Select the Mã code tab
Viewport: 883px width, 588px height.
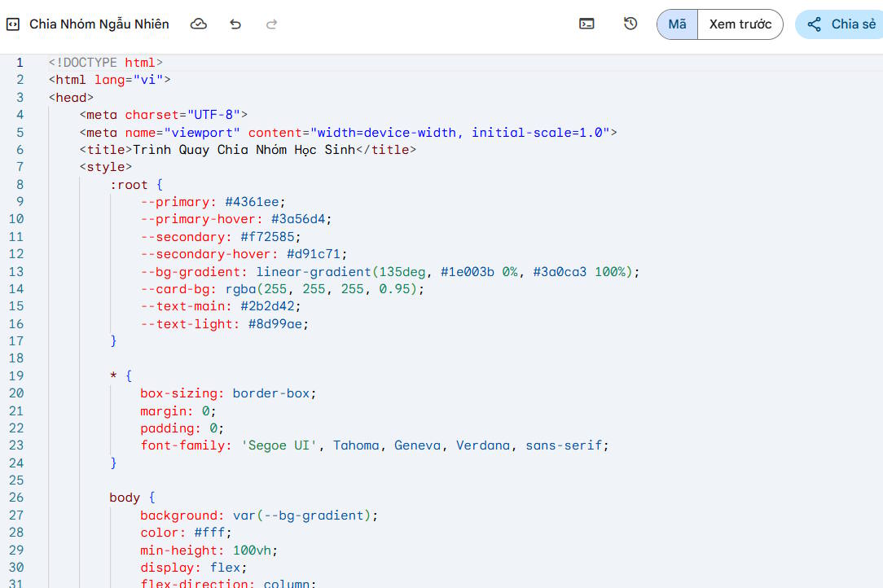pos(677,24)
